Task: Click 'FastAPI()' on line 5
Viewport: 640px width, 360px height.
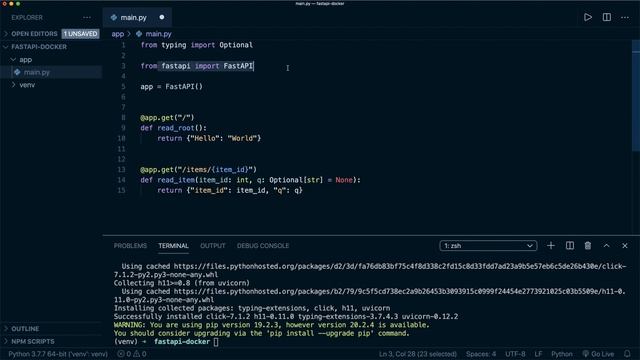Action: pyautogui.click(x=184, y=87)
